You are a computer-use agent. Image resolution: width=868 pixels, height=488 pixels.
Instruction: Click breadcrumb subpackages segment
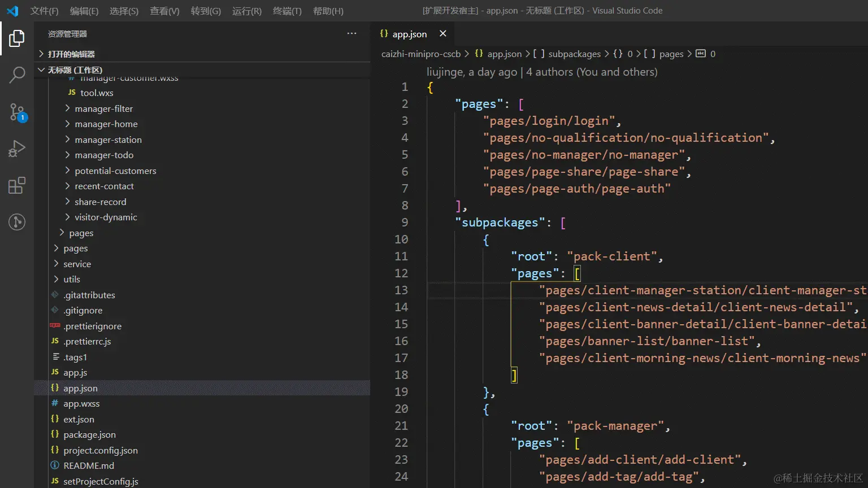(x=575, y=54)
